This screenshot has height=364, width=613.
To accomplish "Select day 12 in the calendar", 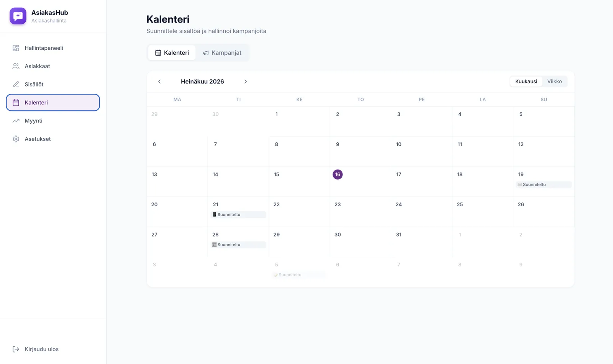I will click(x=521, y=144).
